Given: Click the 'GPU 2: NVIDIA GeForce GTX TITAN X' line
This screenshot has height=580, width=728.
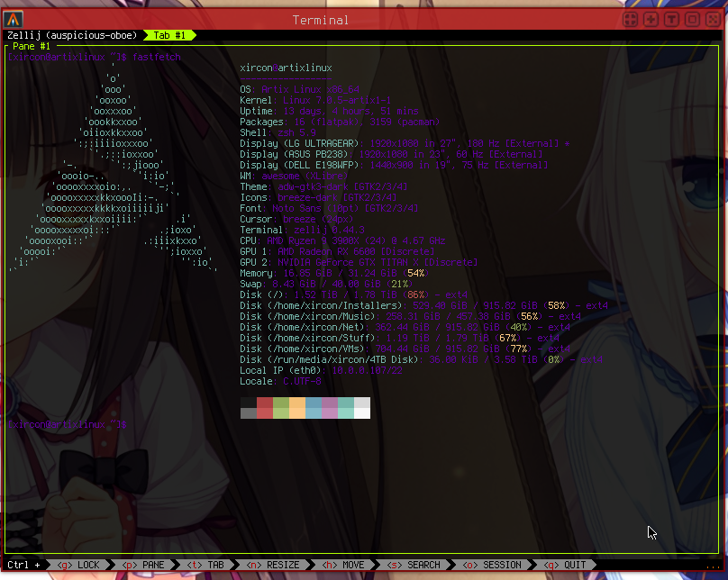Looking at the screenshot, I should [359, 262].
